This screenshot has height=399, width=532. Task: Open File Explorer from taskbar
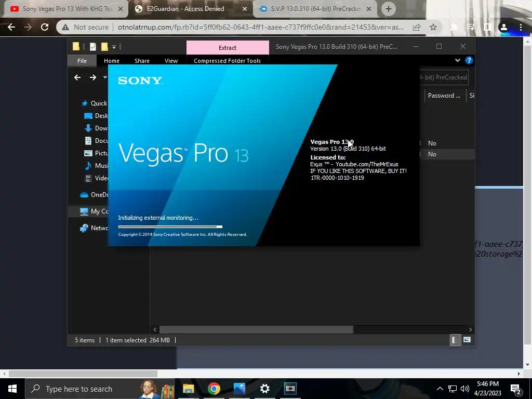(188, 389)
